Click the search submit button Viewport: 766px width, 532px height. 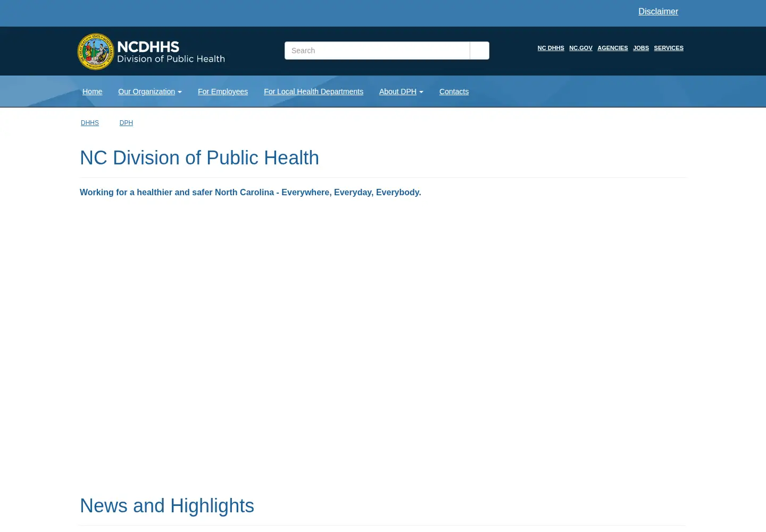coord(479,51)
